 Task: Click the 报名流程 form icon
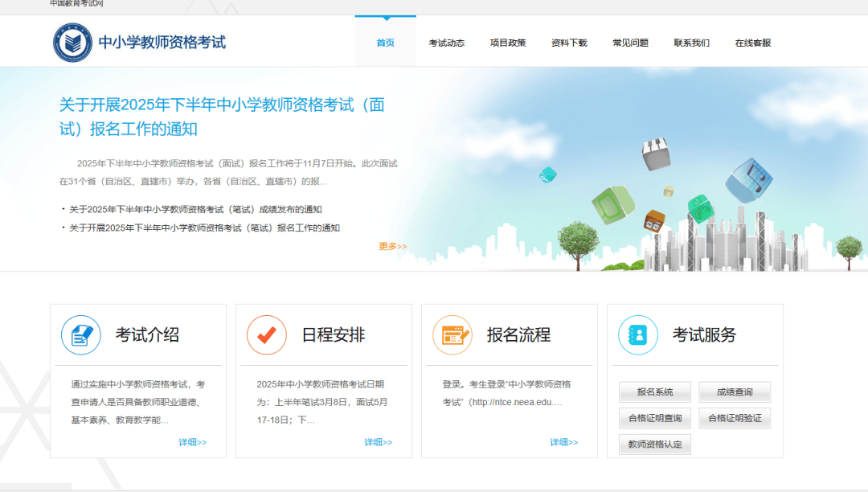point(452,335)
